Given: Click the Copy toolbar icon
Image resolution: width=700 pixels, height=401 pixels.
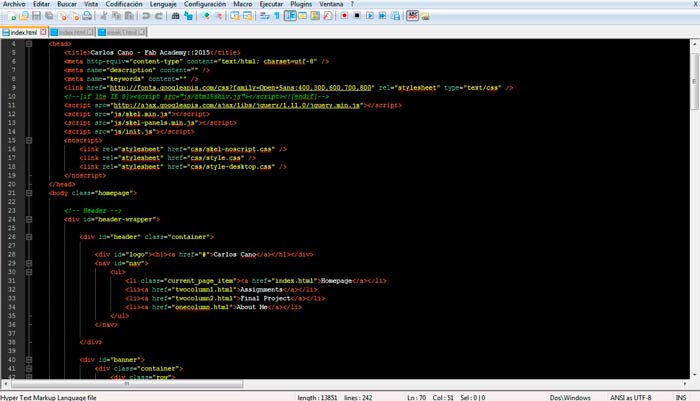Looking at the screenshot, I should pyautogui.click(x=117, y=17).
